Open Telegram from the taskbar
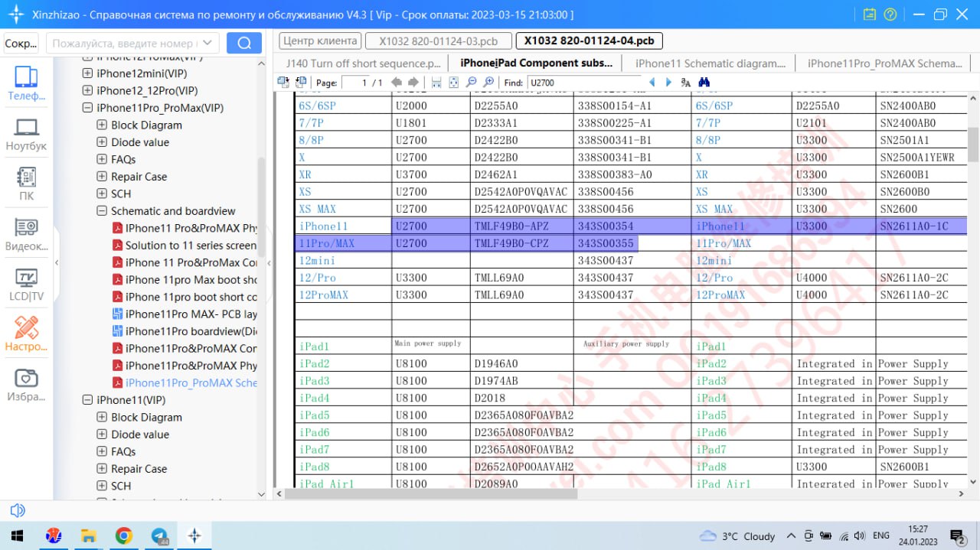This screenshot has width=980, height=550. coord(159,535)
